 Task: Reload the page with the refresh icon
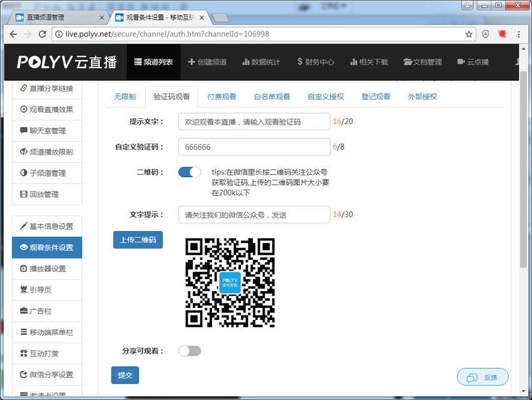(x=44, y=34)
